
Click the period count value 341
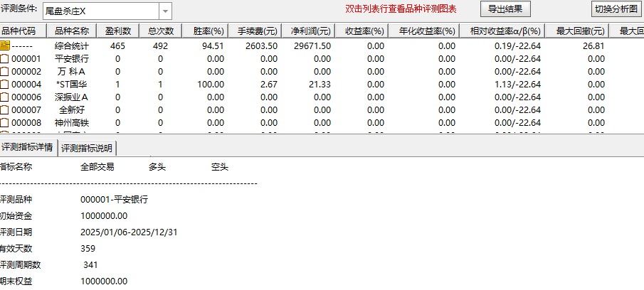click(x=90, y=265)
